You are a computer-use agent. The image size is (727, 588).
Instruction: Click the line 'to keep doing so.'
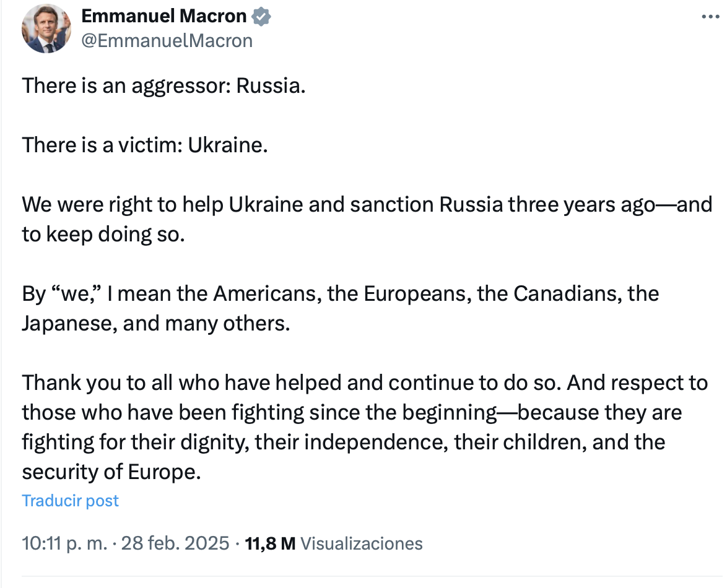point(103,235)
